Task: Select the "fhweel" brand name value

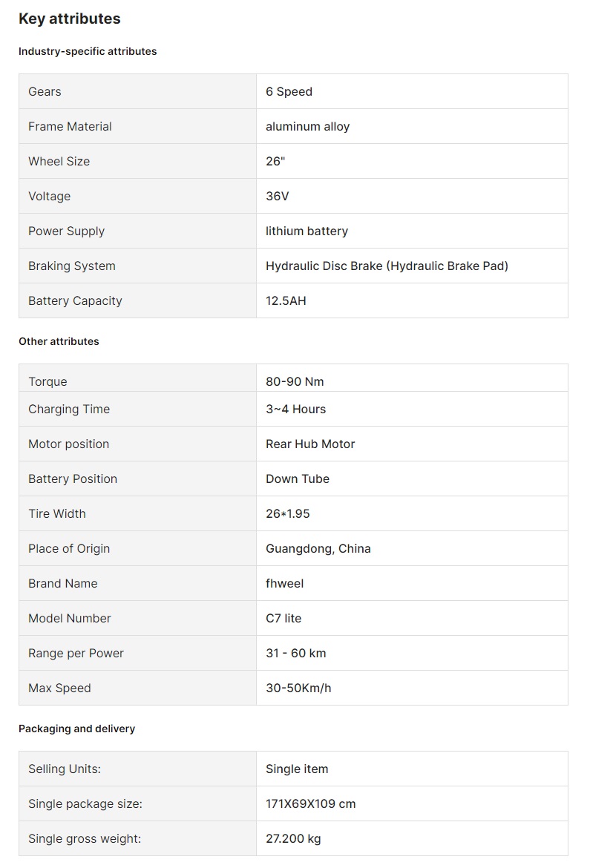Action: (x=284, y=584)
